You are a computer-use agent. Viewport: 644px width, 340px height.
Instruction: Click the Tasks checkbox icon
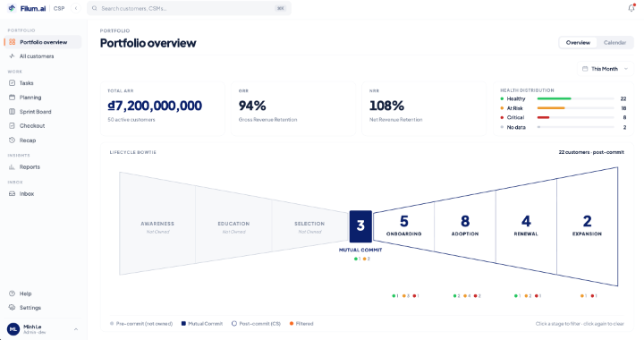(12, 83)
